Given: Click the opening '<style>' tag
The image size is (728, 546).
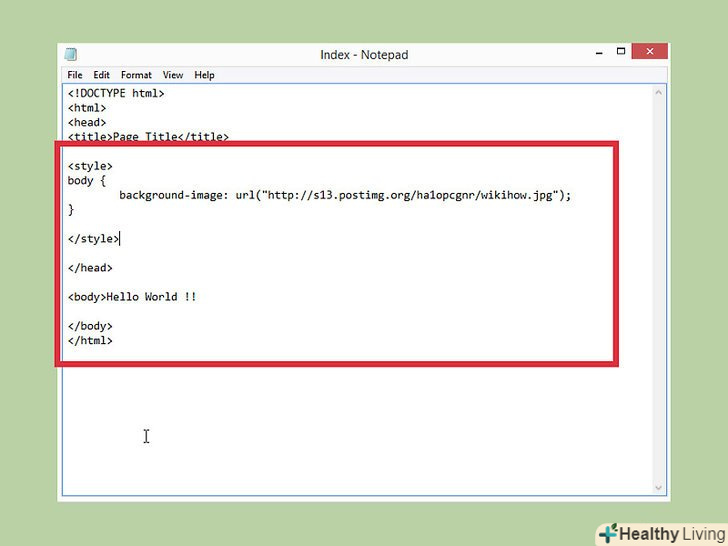Looking at the screenshot, I should pos(90,166).
